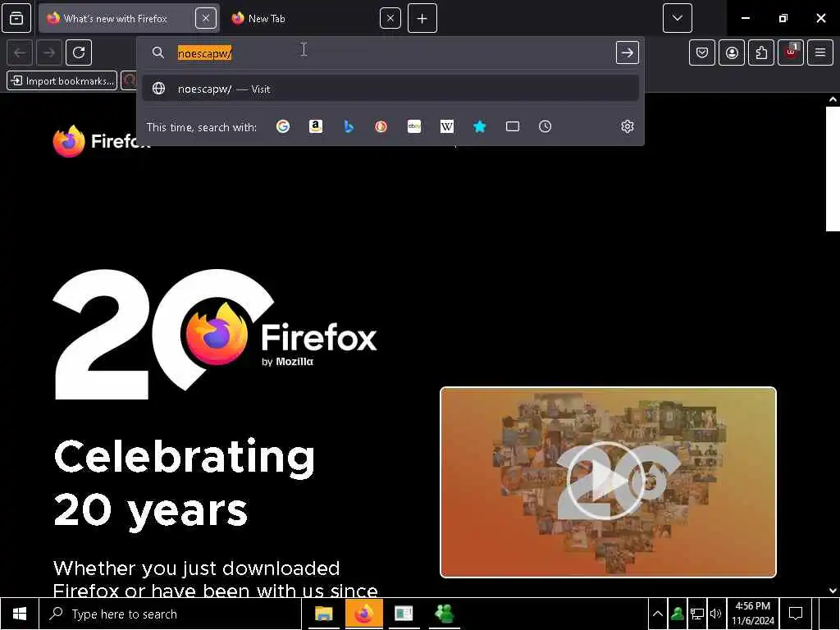
Task: Close the New Tab tab
Action: [x=390, y=18]
